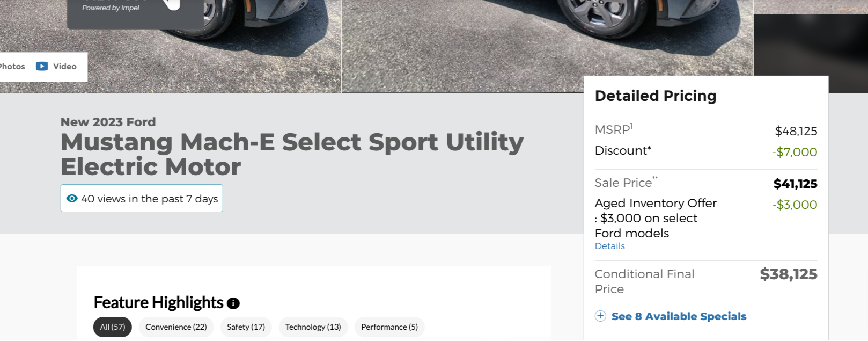
Task: Click the eye icon in views badge
Action: 72,198
